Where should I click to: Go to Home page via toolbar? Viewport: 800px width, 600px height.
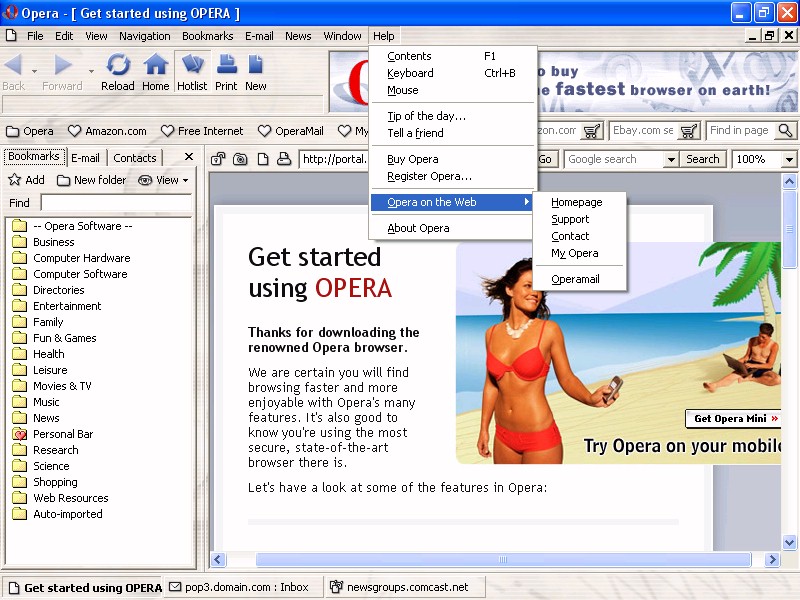tap(155, 72)
